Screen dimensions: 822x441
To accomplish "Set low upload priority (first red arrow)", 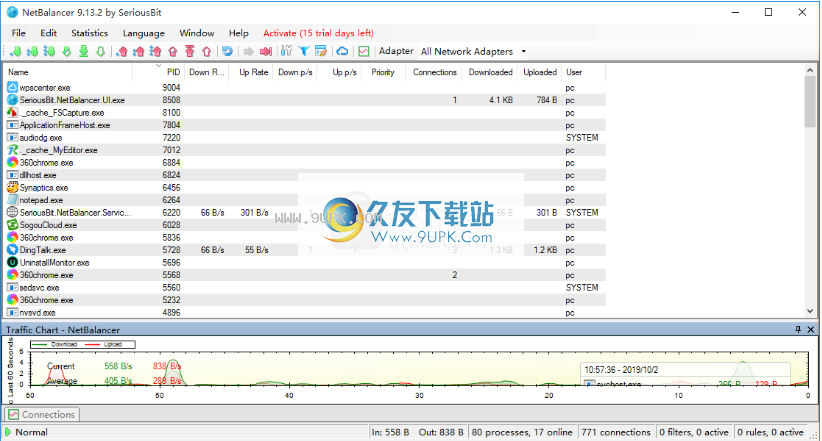I will click(x=122, y=51).
